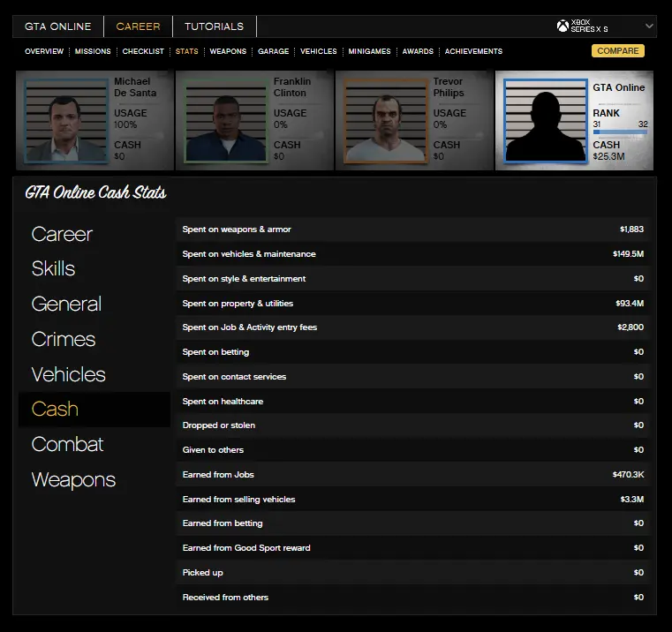Click the GTA Online rank progress bar
Viewport: 672px width, 632px height.
620,133
